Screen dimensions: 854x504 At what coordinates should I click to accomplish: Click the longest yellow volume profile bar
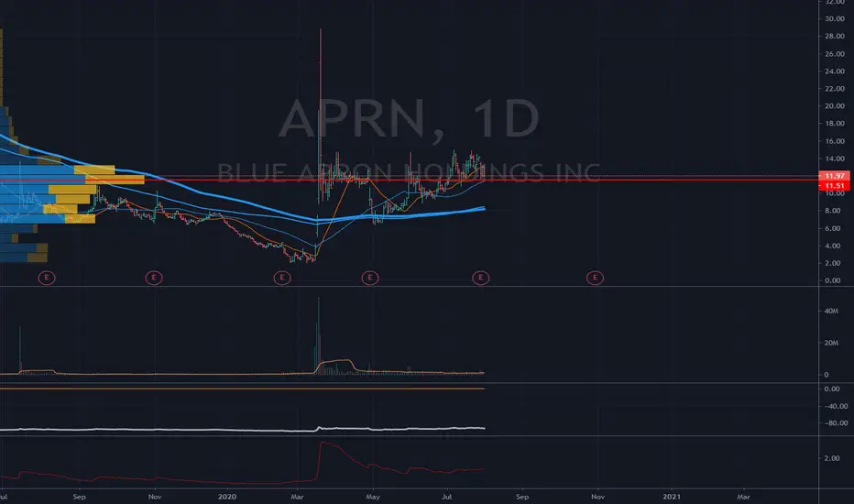115,180
